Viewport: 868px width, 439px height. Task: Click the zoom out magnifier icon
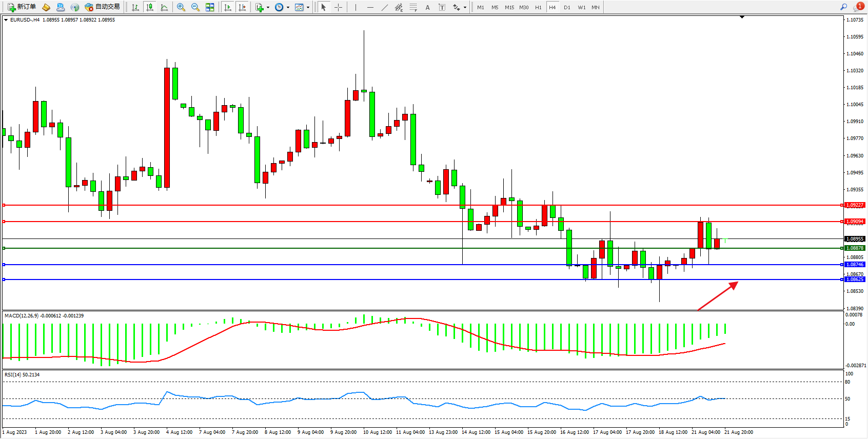195,7
